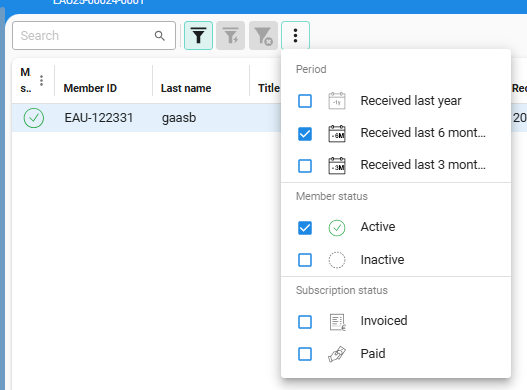
Task: Check the Inactive member status checkbox
Action: 305,260
